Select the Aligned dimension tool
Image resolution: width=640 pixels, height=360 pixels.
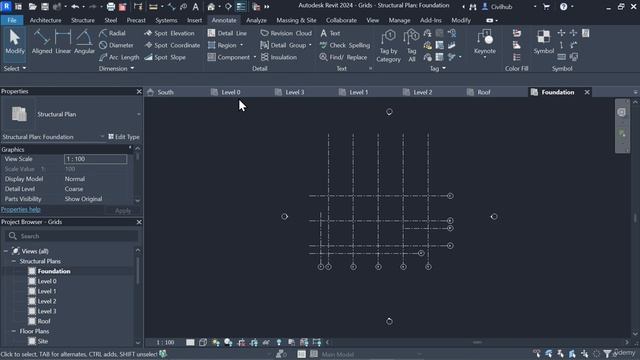(x=42, y=42)
